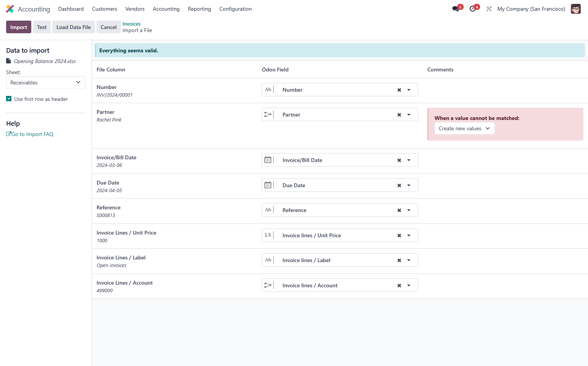Click the My Company (San Francisco) switcher
Image resolution: width=588 pixels, height=366 pixels.
[x=531, y=9]
